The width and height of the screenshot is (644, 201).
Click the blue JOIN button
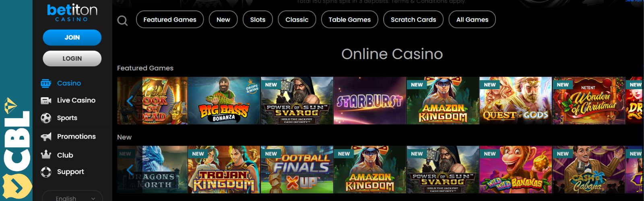72,37
